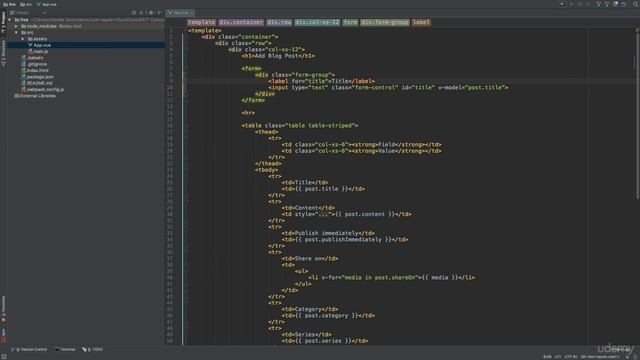Viewport: 640px width, 360px height.
Task: Click the div.form-group breadcrumb
Action: click(384, 22)
